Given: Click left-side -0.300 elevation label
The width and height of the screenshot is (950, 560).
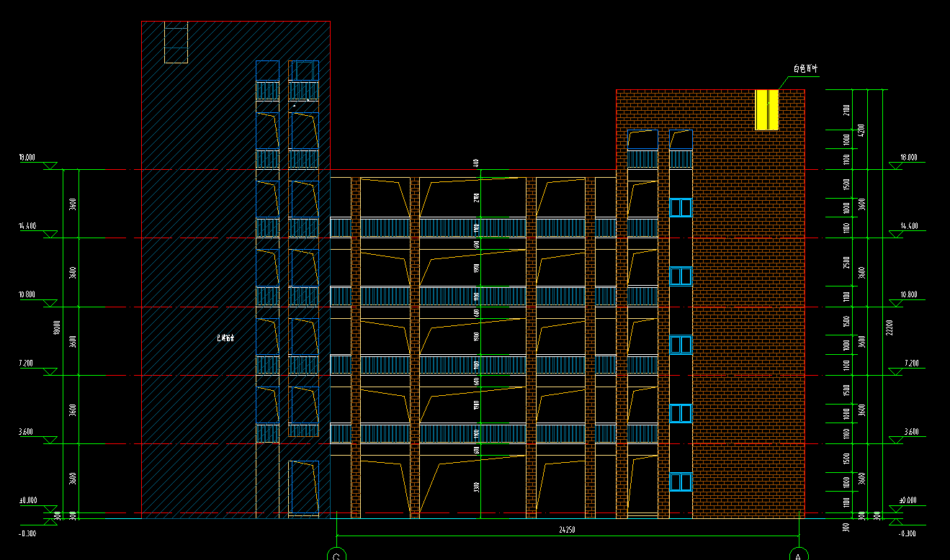Looking at the screenshot, I should 27,533.
